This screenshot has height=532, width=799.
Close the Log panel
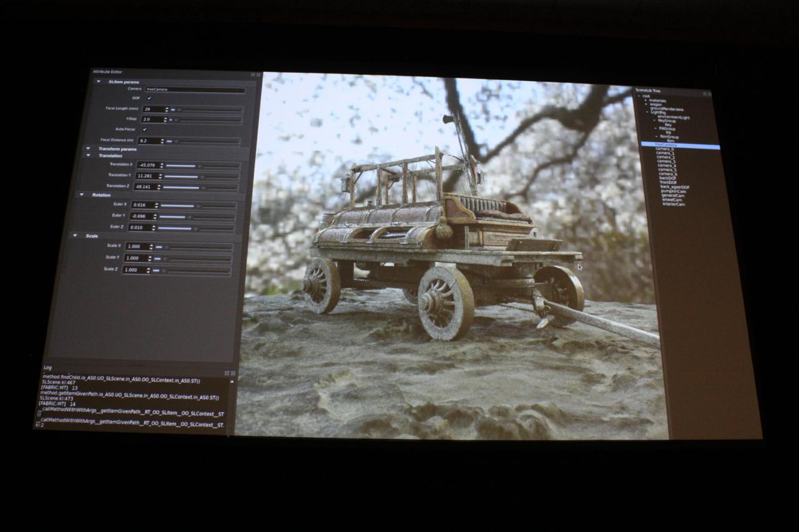(233, 373)
